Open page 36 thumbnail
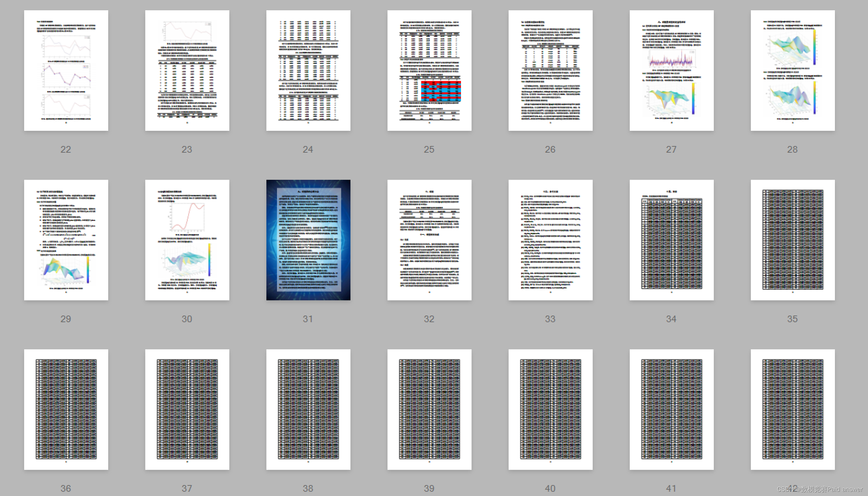Image resolution: width=868 pixels, height=496 pixels. [66, 410]
